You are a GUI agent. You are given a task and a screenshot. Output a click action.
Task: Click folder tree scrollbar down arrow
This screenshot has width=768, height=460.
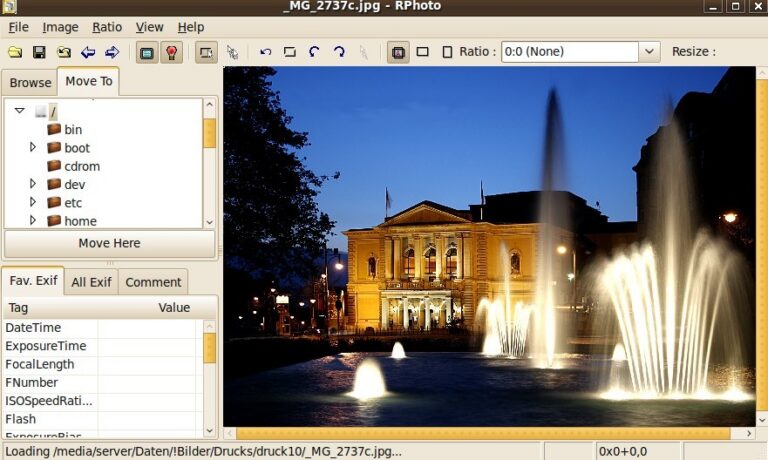tap(210, 222)
